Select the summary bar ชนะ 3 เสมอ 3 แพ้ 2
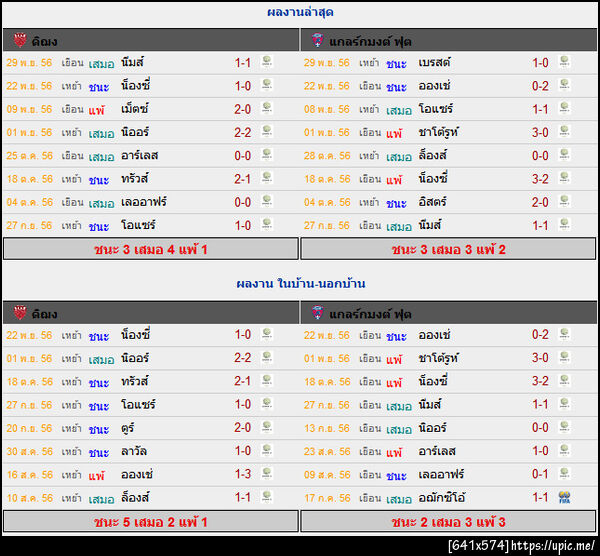This screenshot has height=556, width=600. [448, 249]
